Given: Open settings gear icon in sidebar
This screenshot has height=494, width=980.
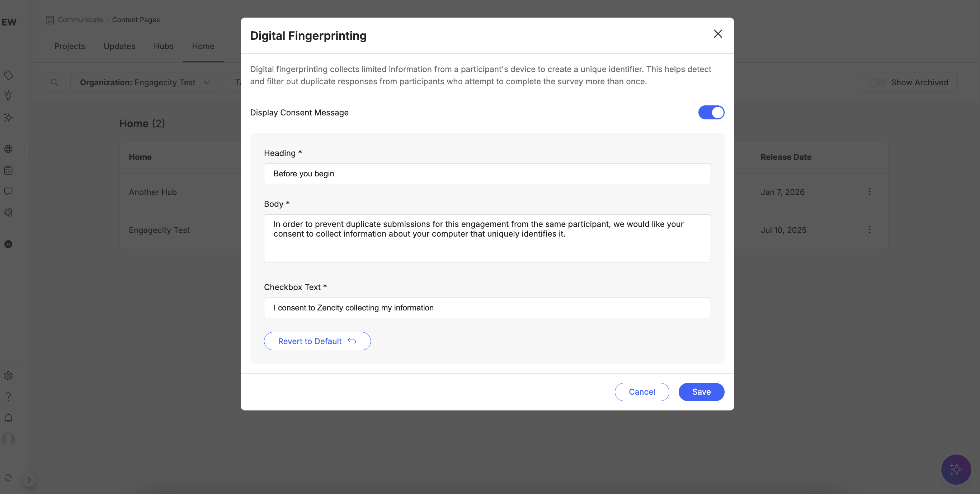Looking at the screenshot, I should click(8, 376).
